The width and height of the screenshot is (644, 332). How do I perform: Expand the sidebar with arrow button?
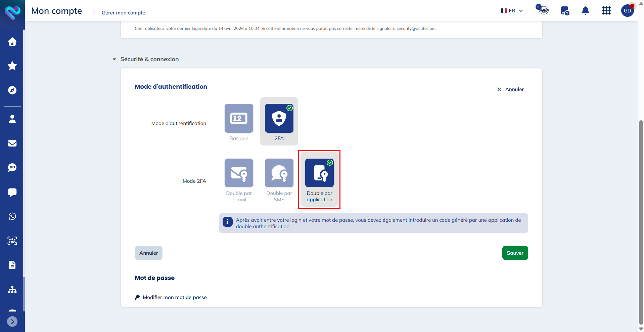point(12,322)
